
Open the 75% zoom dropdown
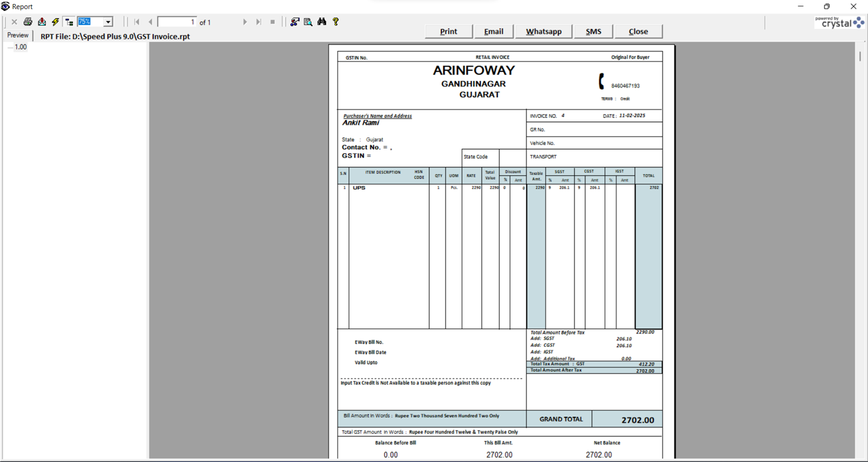click(x=108, y=22)
